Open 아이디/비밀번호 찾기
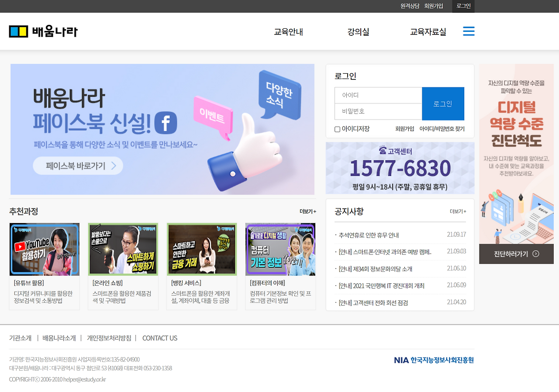 pyautogui.click(x=442, y=128)
